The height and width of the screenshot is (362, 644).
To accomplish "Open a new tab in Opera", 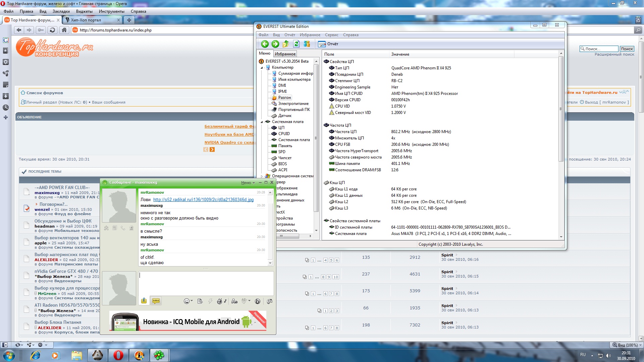I will tap(129, 20).
